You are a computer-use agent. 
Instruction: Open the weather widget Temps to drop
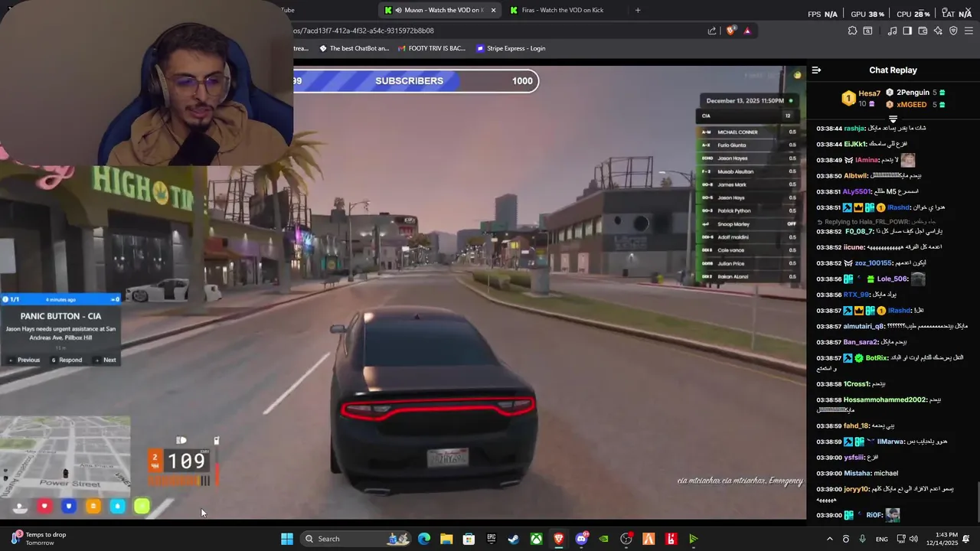coord(38,538)
